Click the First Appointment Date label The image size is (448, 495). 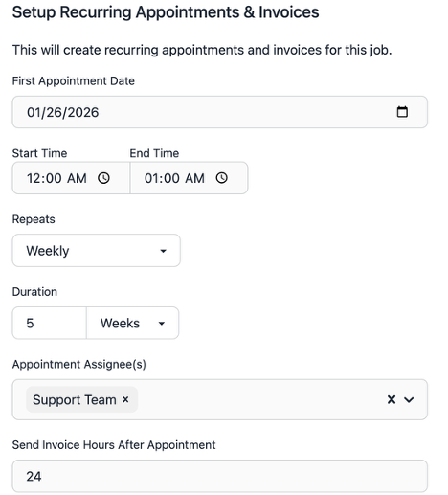[74, 81]
